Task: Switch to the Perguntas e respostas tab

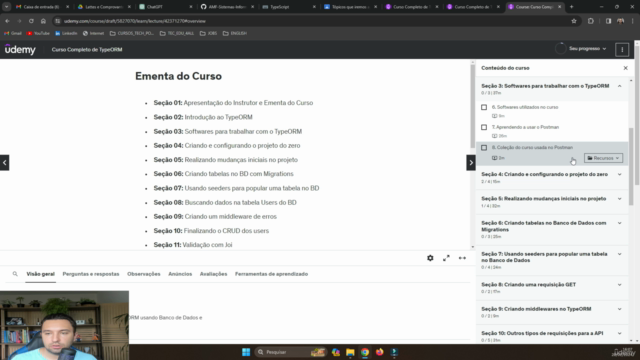Action: click(91, 274)
